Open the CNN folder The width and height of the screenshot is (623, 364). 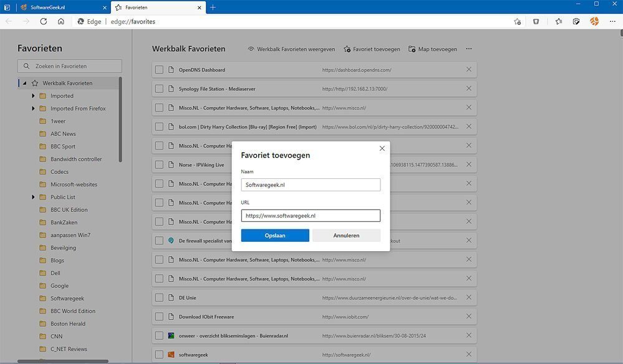(56, 336)
